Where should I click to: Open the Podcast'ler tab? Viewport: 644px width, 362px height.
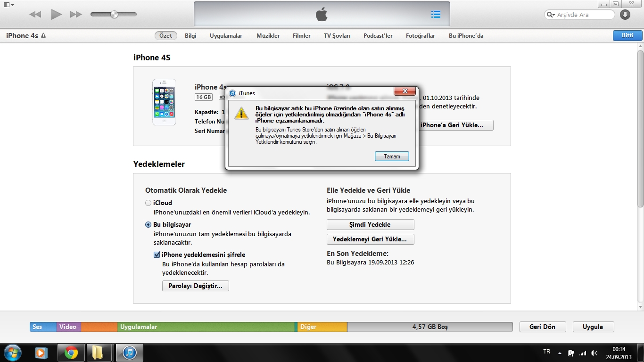(x=378, y=36)
